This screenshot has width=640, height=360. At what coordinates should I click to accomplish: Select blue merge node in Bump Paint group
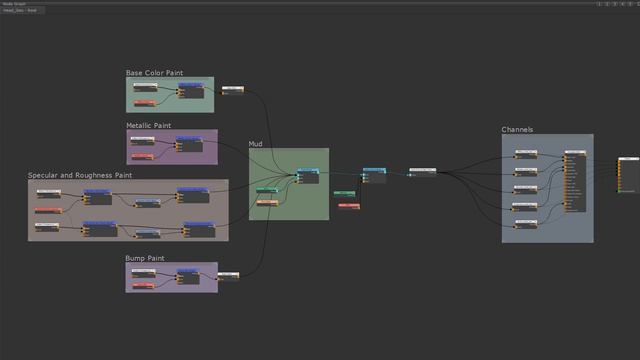click(x=188, y=276)
